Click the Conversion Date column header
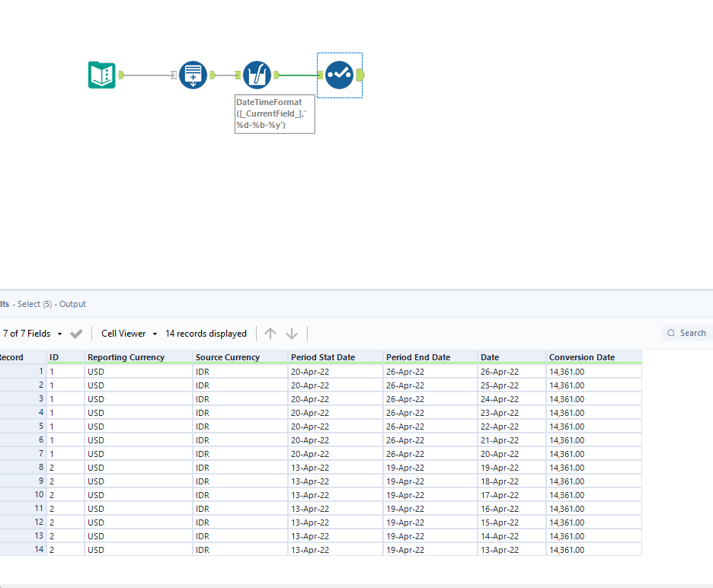This screenshot has height=588, width=713. coord(581,357)
